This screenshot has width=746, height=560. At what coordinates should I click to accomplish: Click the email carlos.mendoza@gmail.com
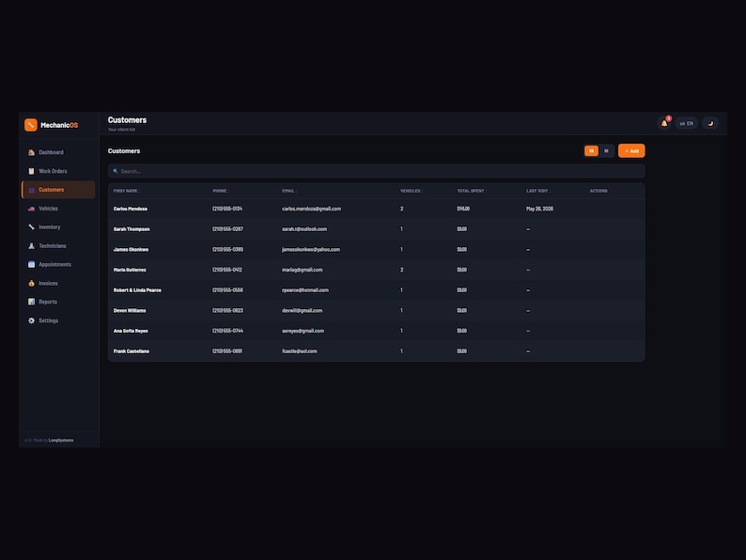(x=311, y=209)
